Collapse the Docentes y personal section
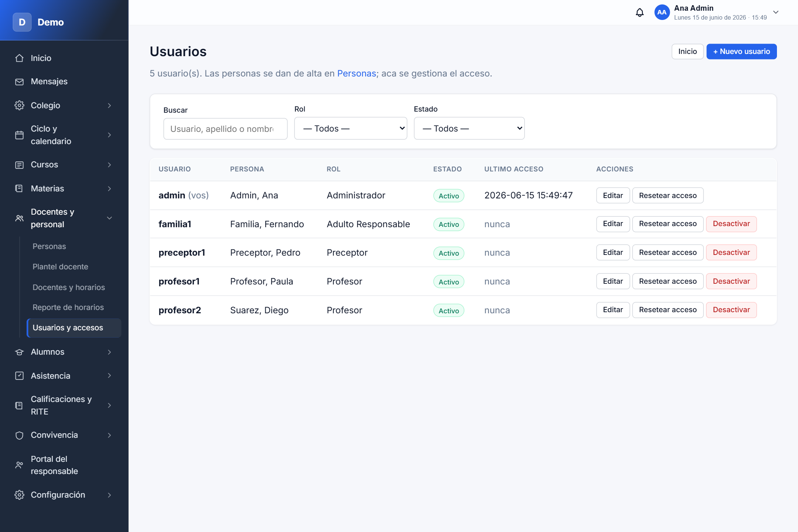798x532 pixels. coord(109,218)
